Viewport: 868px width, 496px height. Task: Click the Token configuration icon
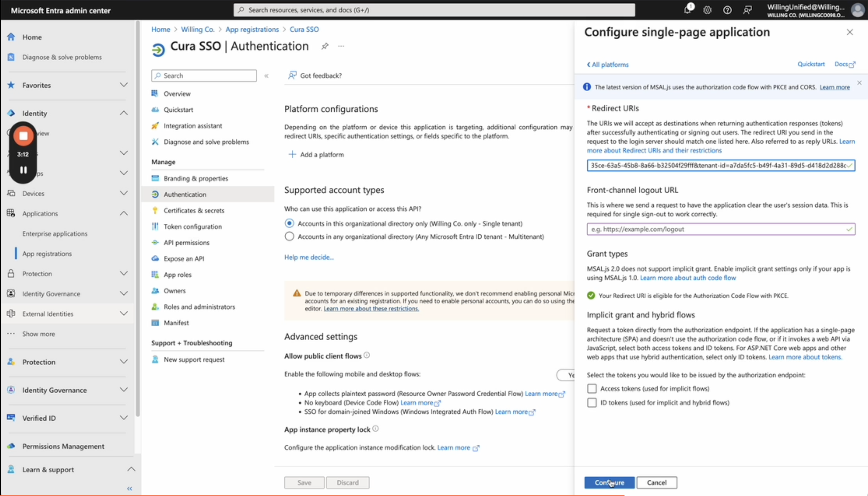[x=155, y=226]
